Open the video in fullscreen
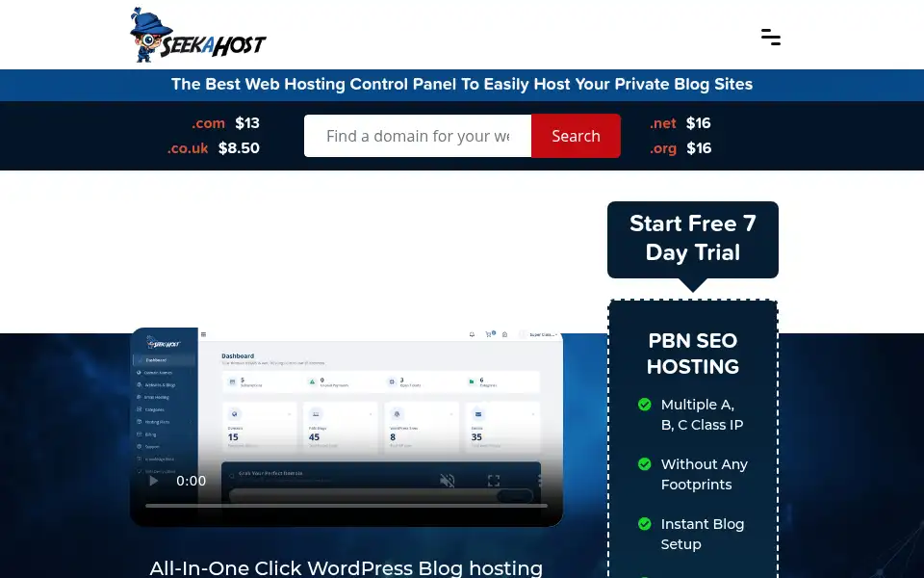The image size is (924, 578). point(494,481)
